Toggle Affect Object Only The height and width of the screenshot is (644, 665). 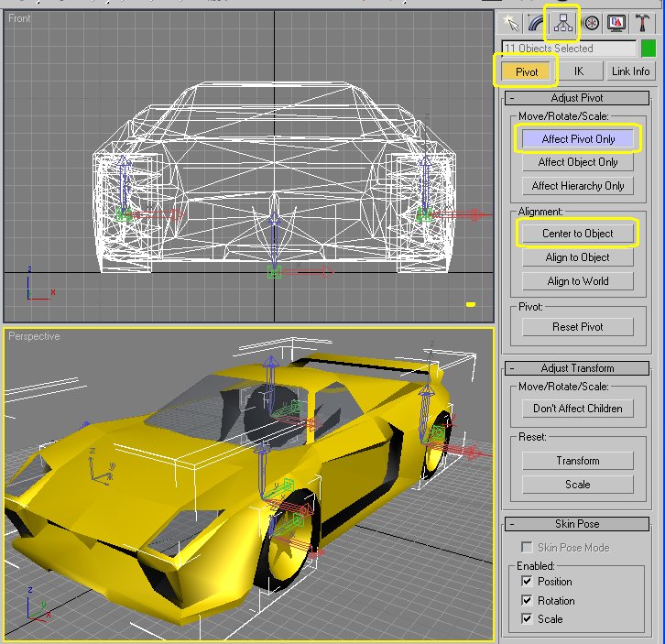[x=578, y=162]
